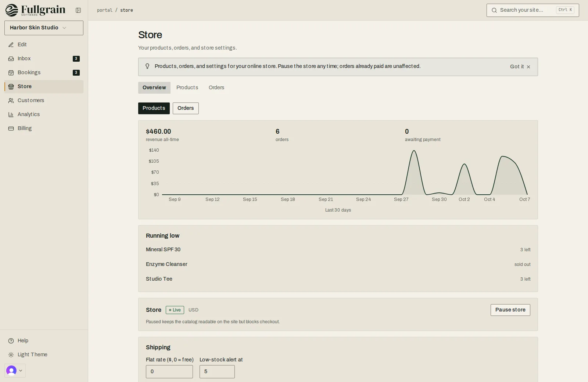This screenshot has width=588, height=382.
Task: Select the outlined Orders chart button
Action: point(186,108)
